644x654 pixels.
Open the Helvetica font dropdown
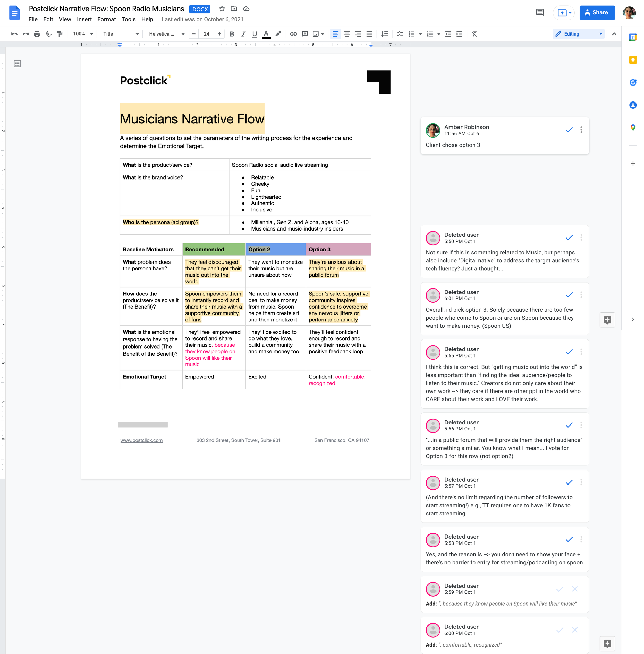[167, 34]
